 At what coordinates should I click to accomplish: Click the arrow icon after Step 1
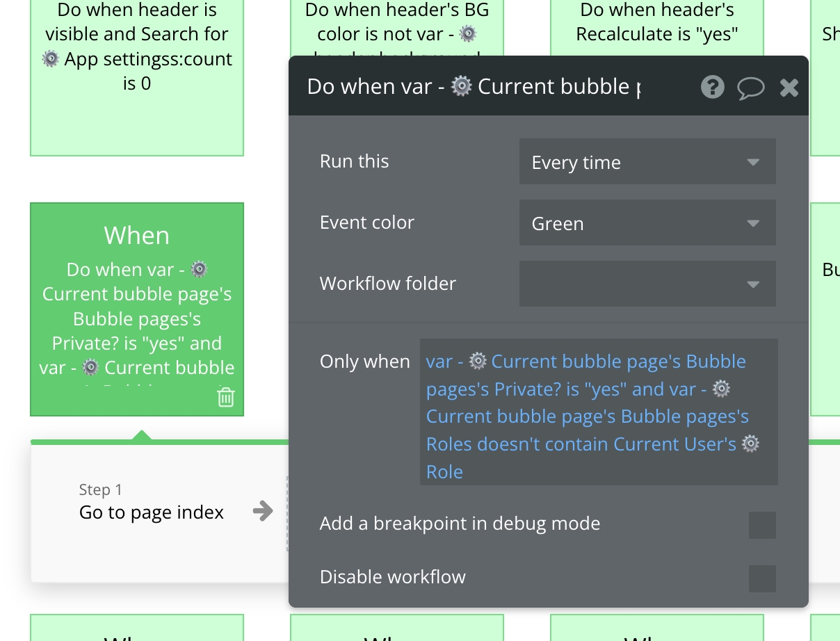263,512
